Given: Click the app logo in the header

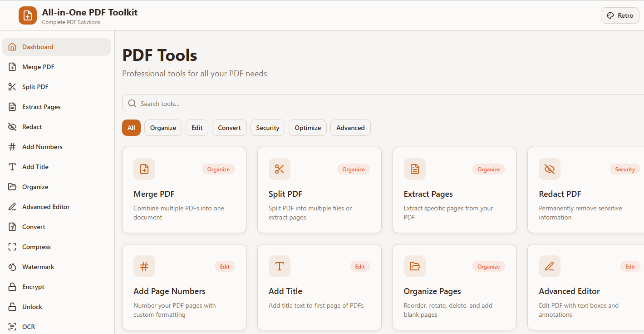Looking at the screenshot, I should click(28, 15).
